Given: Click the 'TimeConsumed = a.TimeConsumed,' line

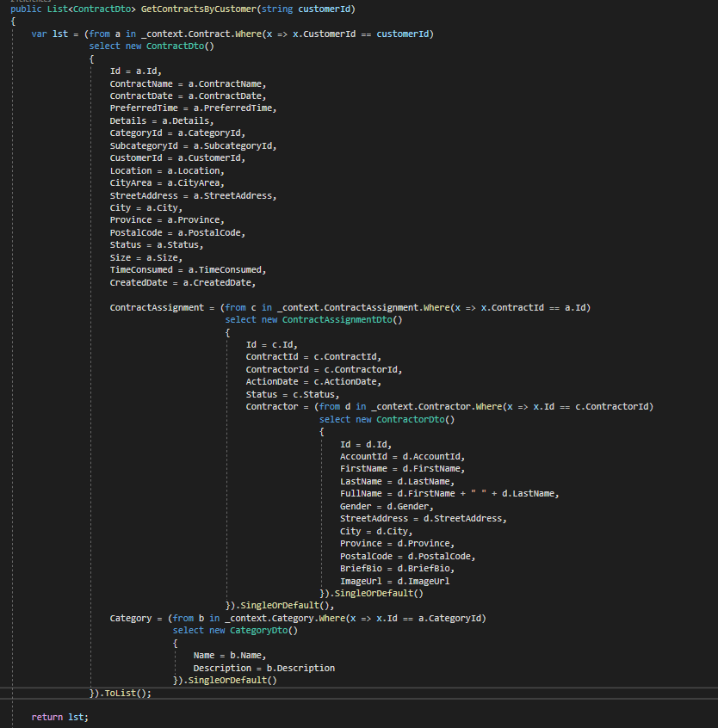Looking at the screenshot, I should click(x=188, y=269).
